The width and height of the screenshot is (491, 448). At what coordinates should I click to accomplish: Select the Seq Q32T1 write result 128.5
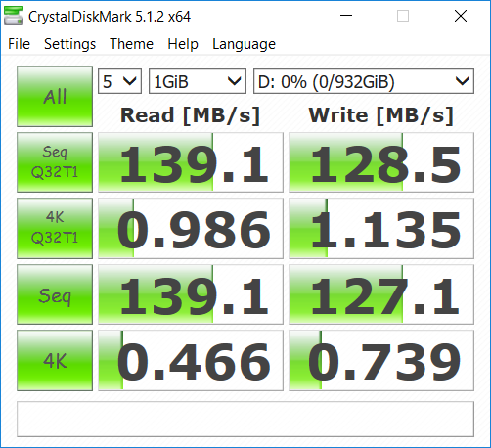[381, 162]
